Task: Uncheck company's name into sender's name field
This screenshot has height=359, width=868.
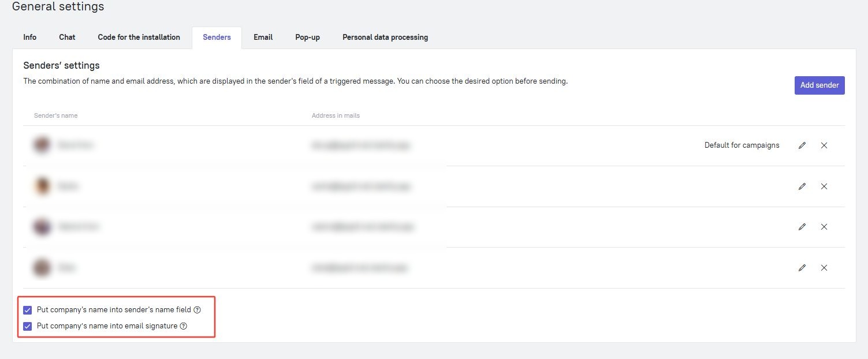Action: click(x=27, y=310)
